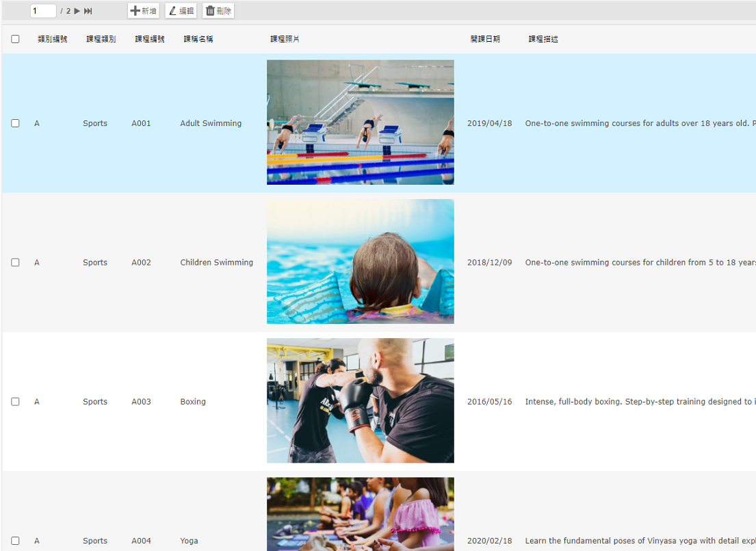Select course code A003
Image resolution: width=756 pixels, height=551 pixels.
coord(141,401)
